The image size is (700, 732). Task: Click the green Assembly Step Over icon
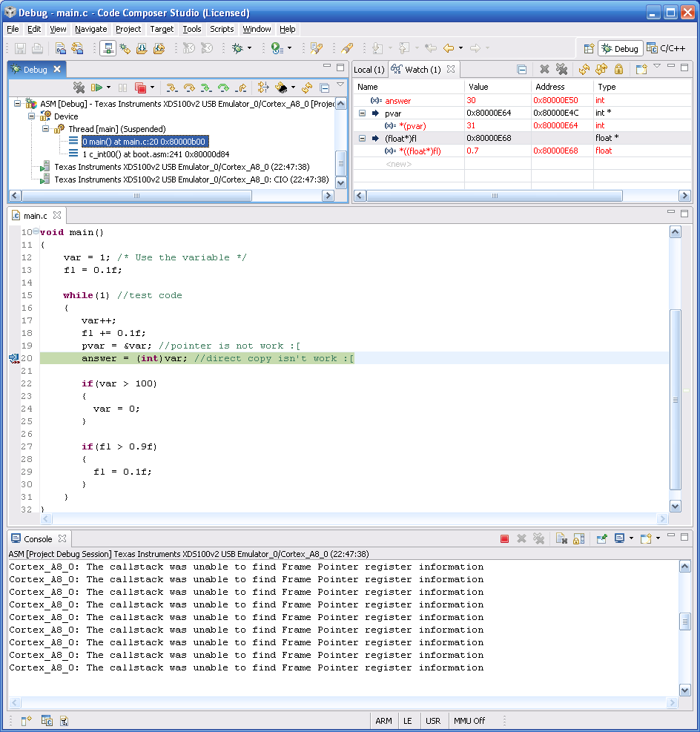pyautogui.click(x=223, y=88)
